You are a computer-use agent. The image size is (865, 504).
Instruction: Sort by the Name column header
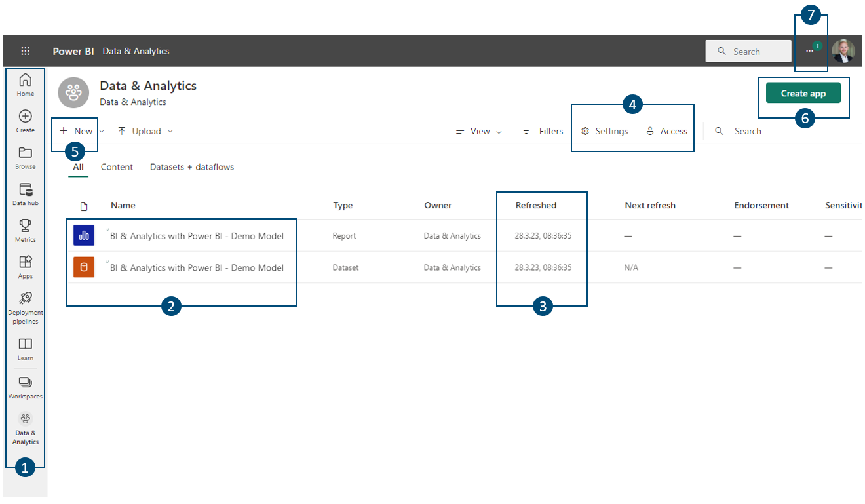coord(123,205)
